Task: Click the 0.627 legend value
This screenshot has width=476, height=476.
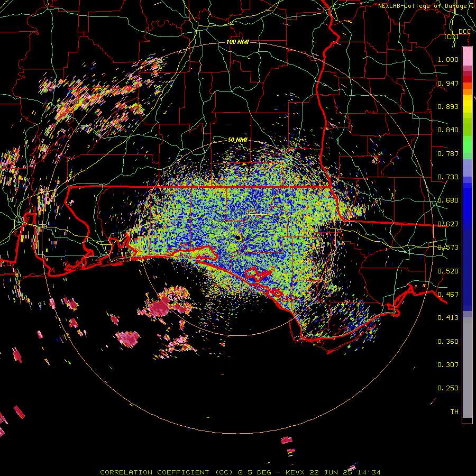Action: pyautogui.click(x=448, y=224)
